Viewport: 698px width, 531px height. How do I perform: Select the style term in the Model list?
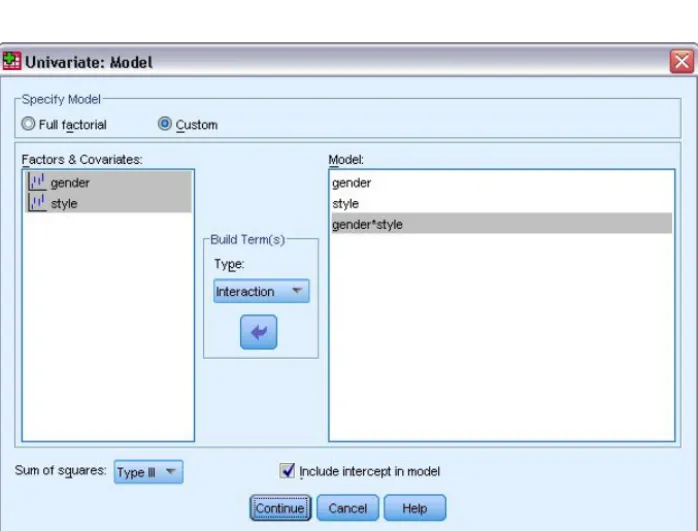point(502,203)
